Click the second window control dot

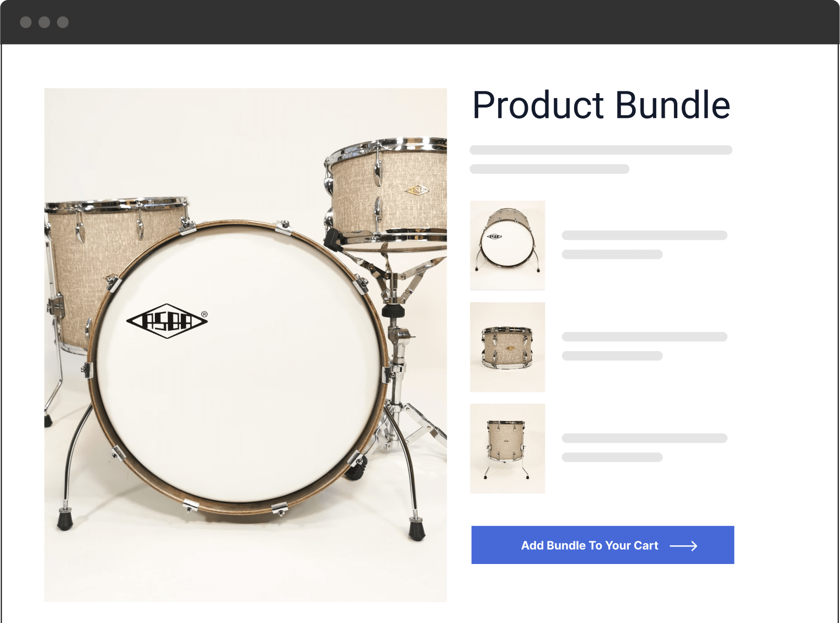point(45,22)
